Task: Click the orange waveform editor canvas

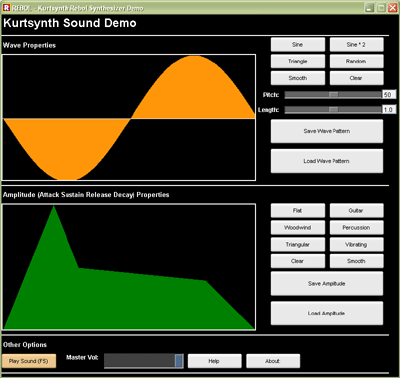Action: pos(129,118)
